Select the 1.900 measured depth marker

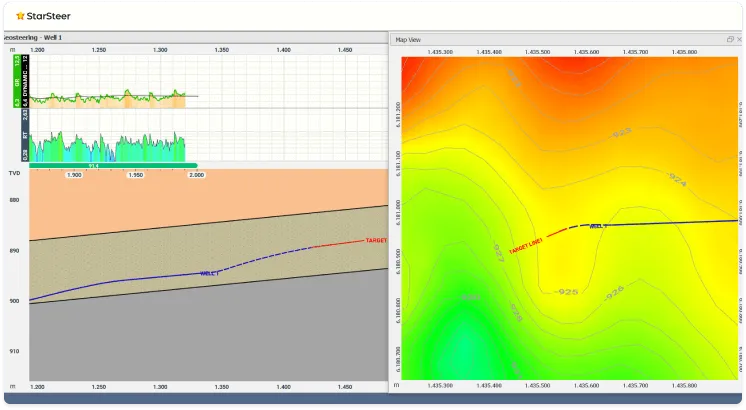coord(74,175)
